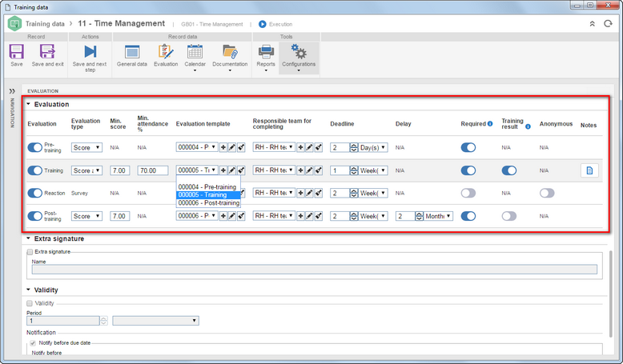
Task: Open Post-training delay Month unit dropdown
Action: [438, 216]
